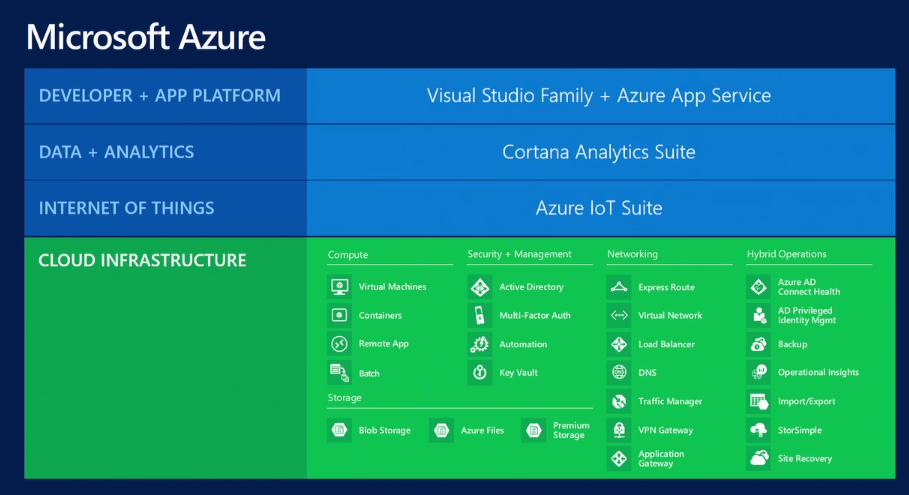Click the StorSimple cloud icon

point(759,430)
